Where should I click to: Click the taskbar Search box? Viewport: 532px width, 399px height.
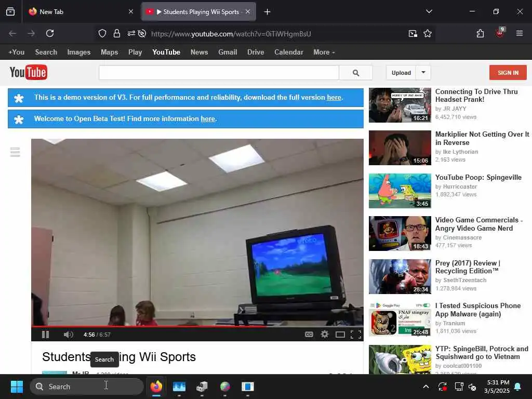(87, 387)
